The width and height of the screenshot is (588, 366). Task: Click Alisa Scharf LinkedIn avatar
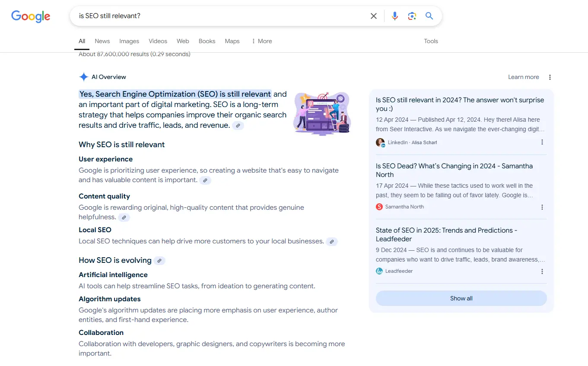380,142
